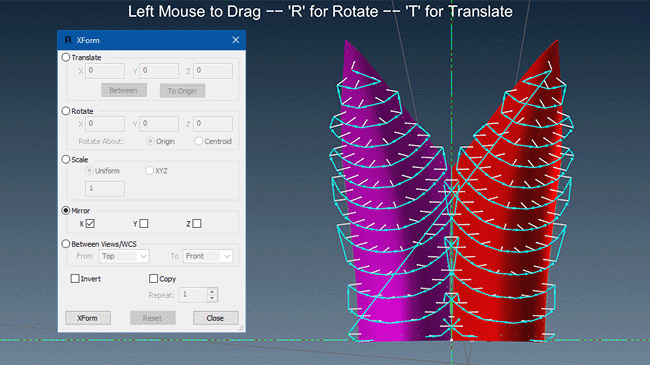Close the XForm dialog with X icon
Screen dimensions: 650x365
(x=235, y=40)
